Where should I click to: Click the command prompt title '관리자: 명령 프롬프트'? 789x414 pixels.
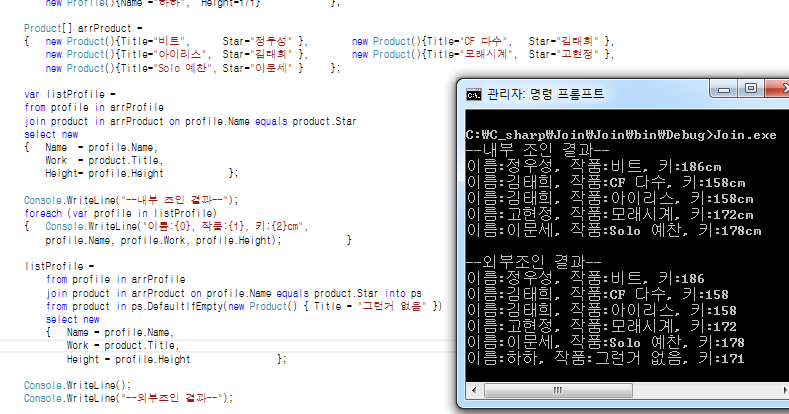click(545, 94)
